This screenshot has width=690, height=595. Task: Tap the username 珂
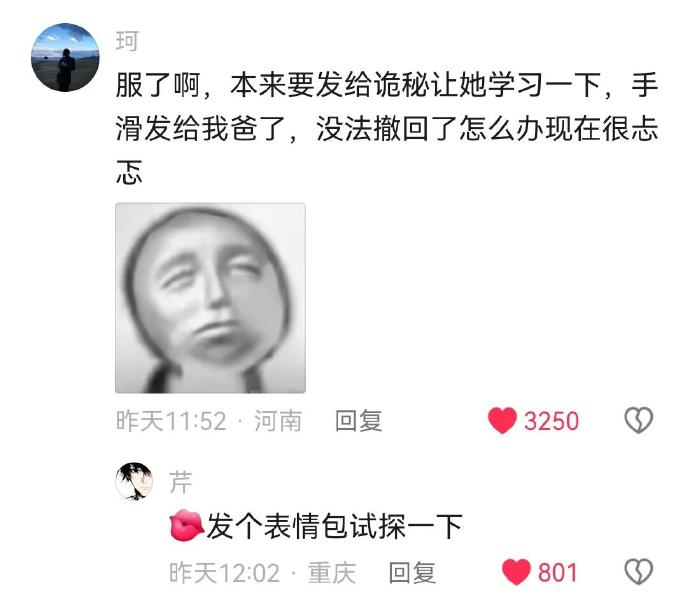tap(127, 41)
